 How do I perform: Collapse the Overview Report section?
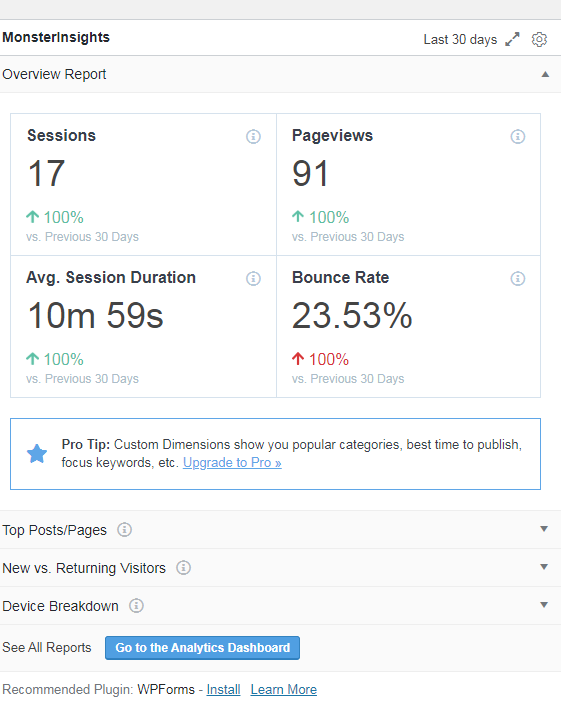coord(545,74)
